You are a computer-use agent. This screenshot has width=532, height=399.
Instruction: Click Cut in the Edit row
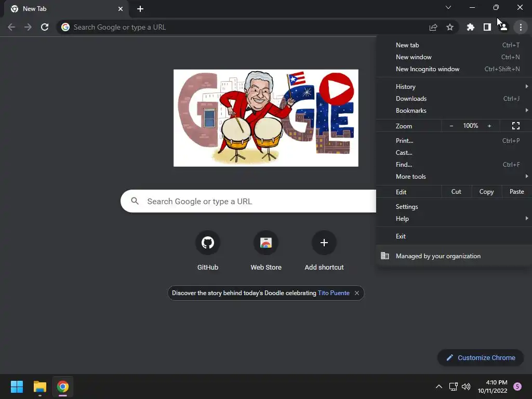(456, 192)
